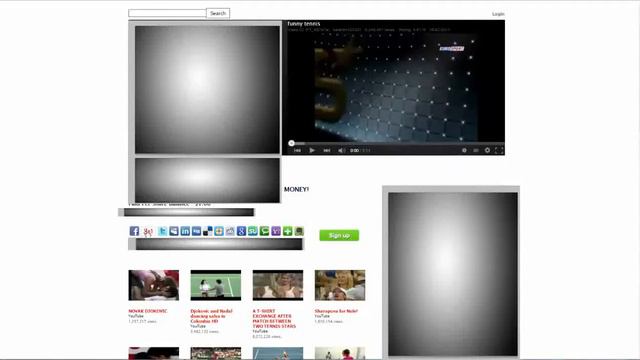Open the Login link
This screenshot has height=360, width=640.
tap(498, 14)
